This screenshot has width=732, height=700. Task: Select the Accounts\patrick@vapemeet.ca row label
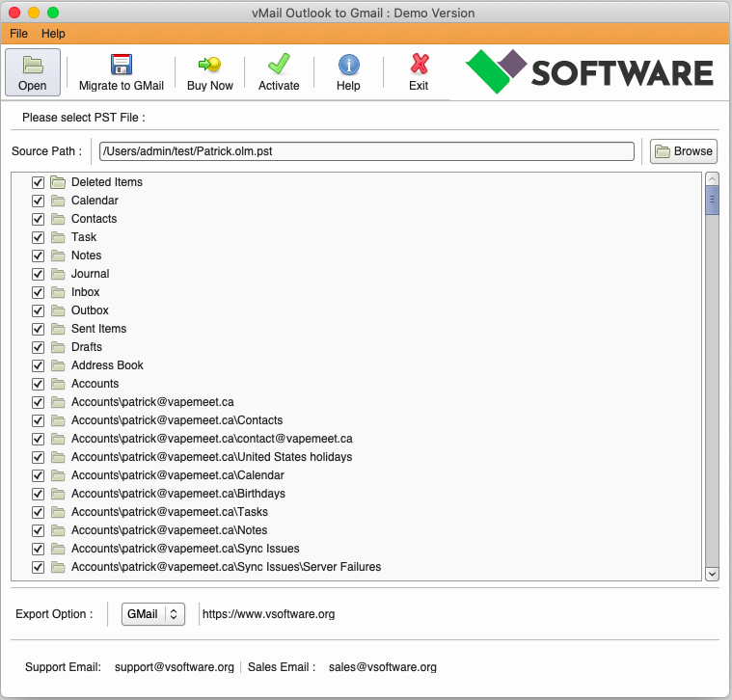click(152, 402)
